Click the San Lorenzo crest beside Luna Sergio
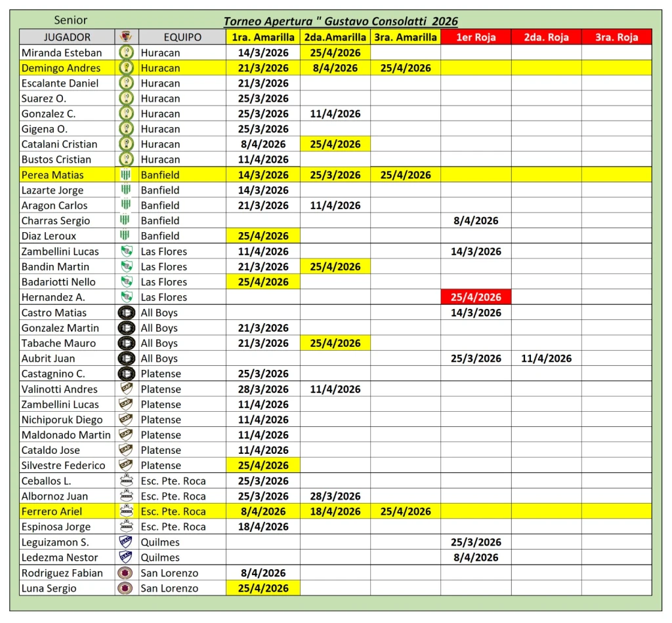This screenshot has height=623, width=672. 125,588
